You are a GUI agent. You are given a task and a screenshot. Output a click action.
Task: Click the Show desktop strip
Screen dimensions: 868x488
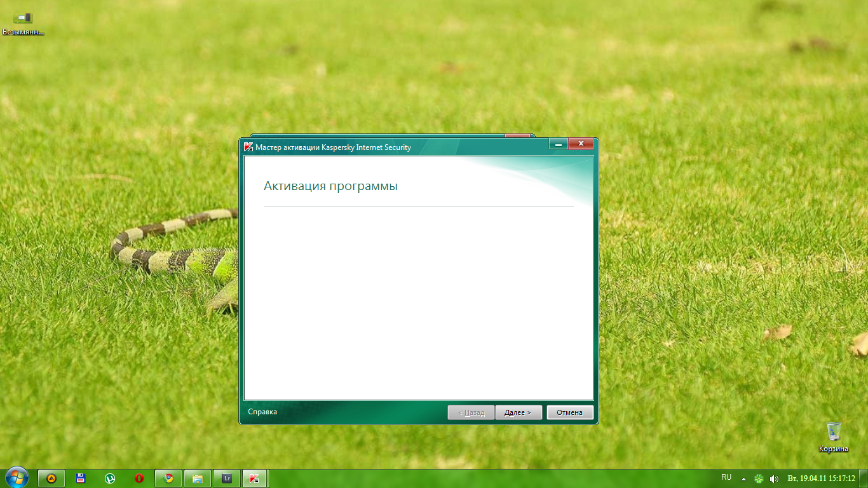coord(864,478)
